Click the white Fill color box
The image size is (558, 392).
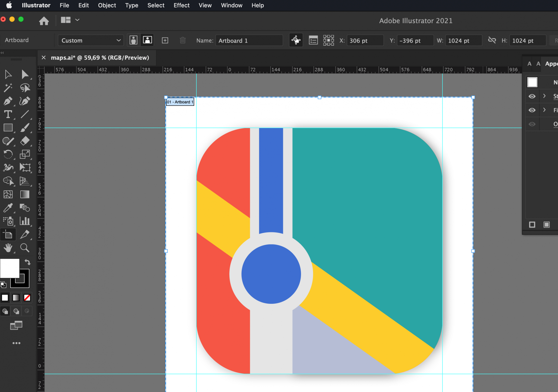tap(10, 268)
